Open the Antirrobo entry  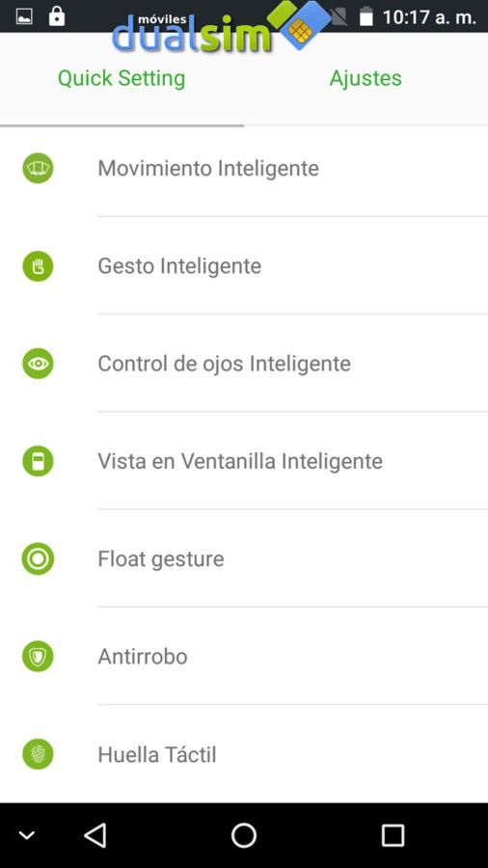pos(244,657)
